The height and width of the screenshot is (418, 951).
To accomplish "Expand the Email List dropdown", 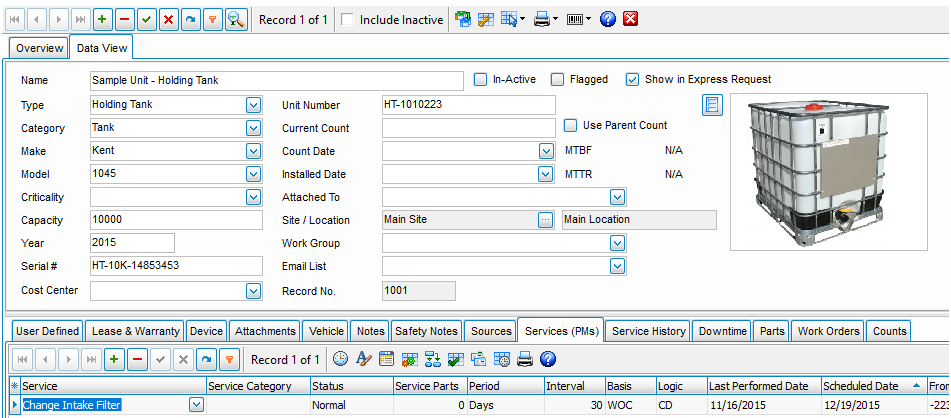I will [x=617, y=266].
